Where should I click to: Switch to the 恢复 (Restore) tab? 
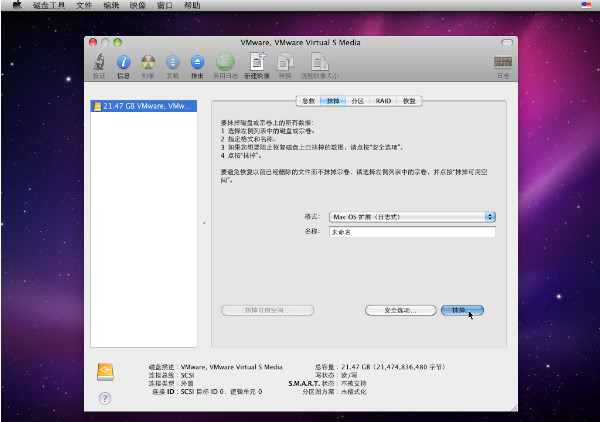409,101
